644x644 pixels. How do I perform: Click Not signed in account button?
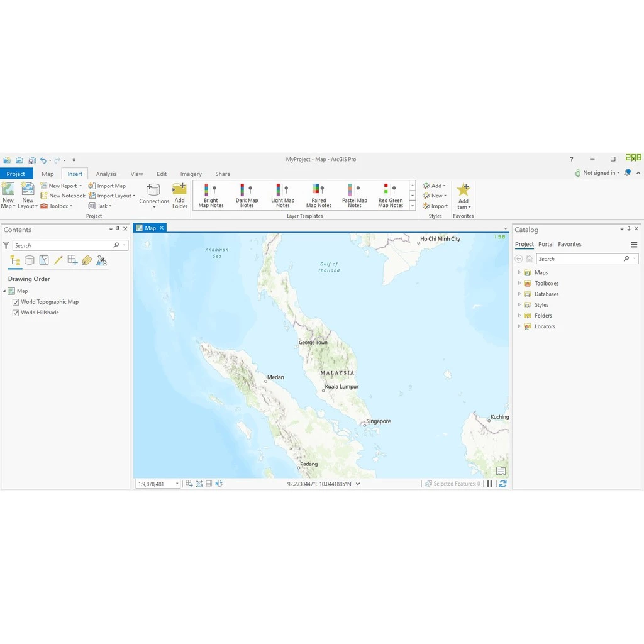pyautogui.click(x=597, y=173)
